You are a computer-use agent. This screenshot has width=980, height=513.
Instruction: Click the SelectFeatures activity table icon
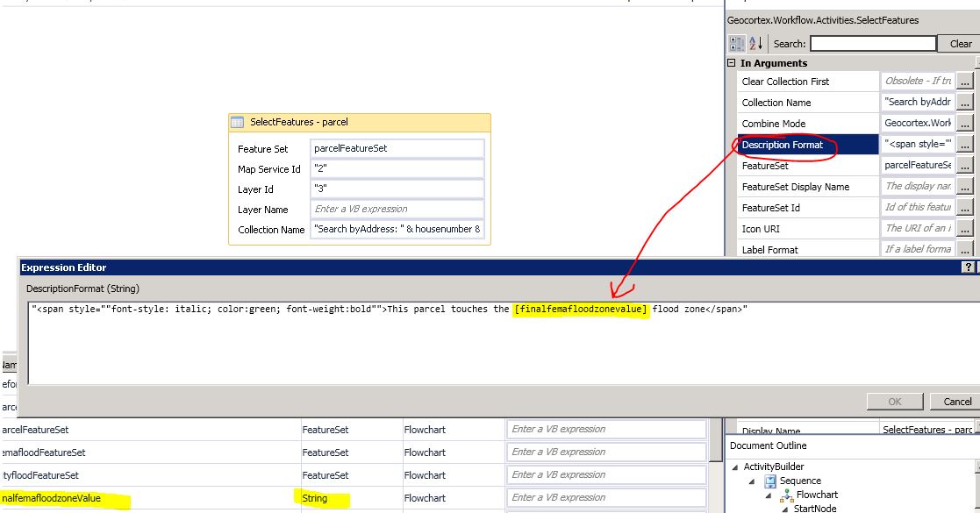click(x=238, y=123)
